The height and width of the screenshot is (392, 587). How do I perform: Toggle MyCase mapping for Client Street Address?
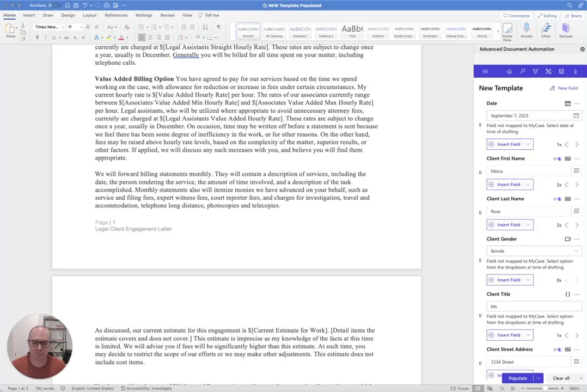557,350
